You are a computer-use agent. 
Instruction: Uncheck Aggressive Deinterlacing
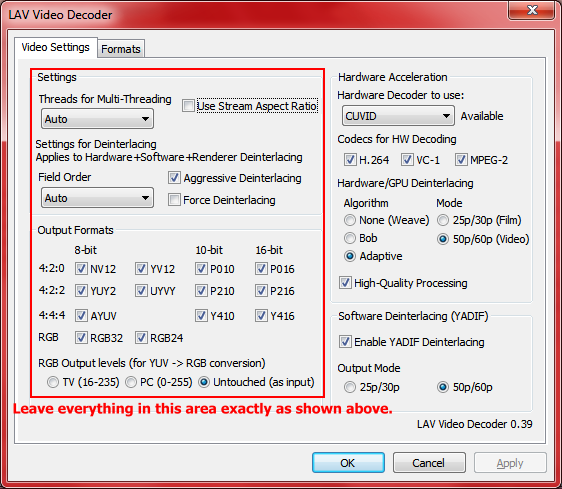(174, 177)
